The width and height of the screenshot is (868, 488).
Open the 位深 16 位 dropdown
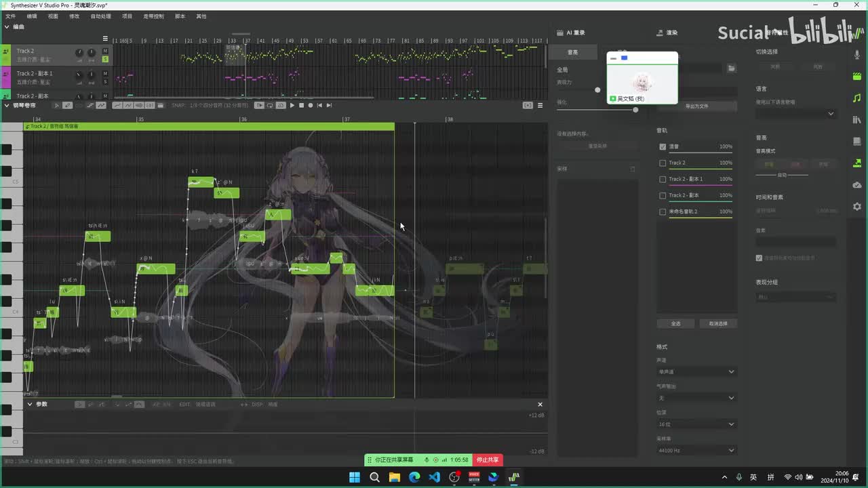pyautogui.click(x=696, y=424)
